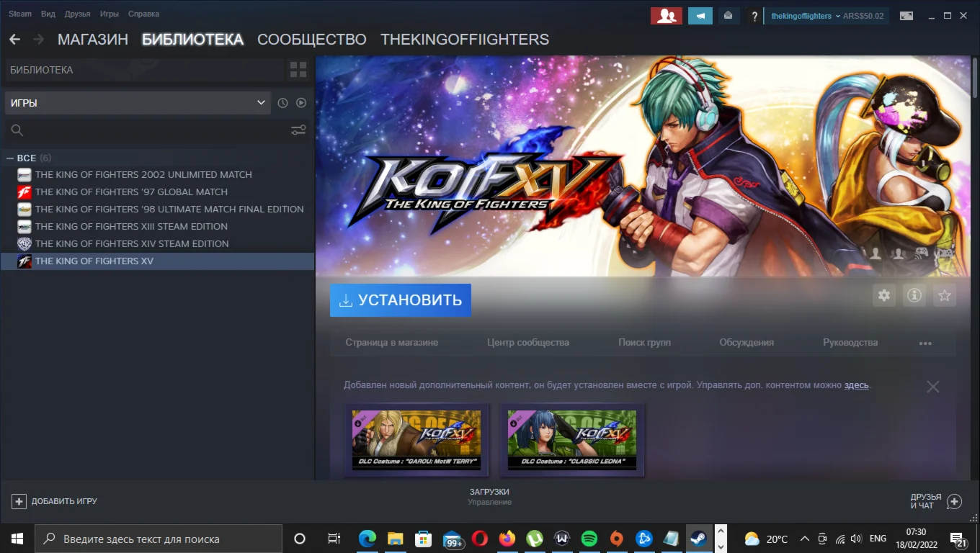Open game settings gear icon
This screenshot has width=980, height=553.
[x=884, y=295]
